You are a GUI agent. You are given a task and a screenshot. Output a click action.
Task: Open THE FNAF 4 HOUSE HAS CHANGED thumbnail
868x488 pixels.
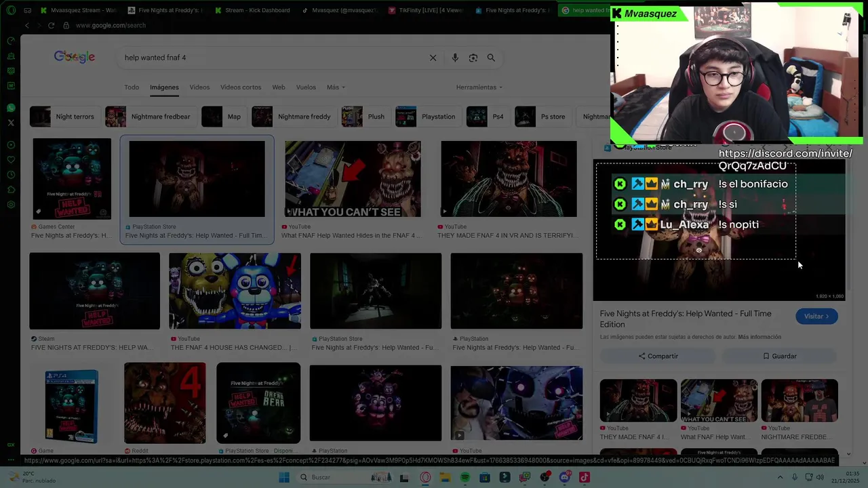[x=235, y=291]
